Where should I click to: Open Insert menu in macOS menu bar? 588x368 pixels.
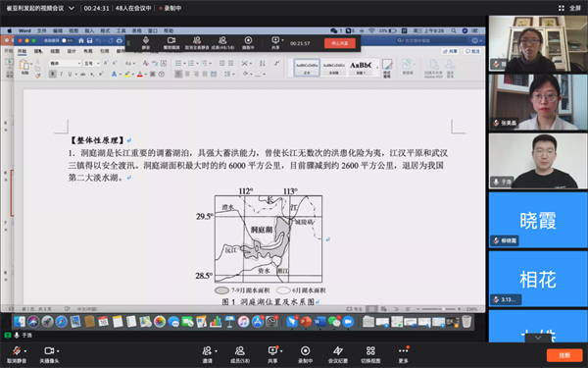click(89, 30)
